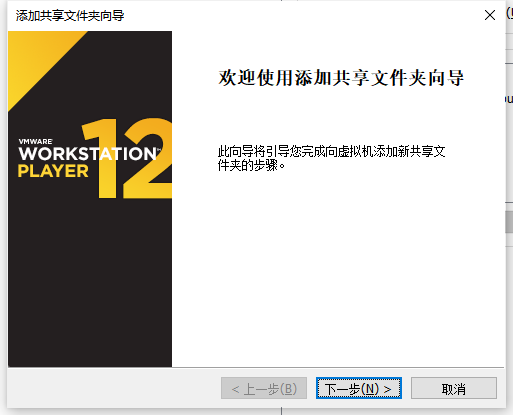
Task: Click the yellow PLAYER logo text
Action: [53, 171]
